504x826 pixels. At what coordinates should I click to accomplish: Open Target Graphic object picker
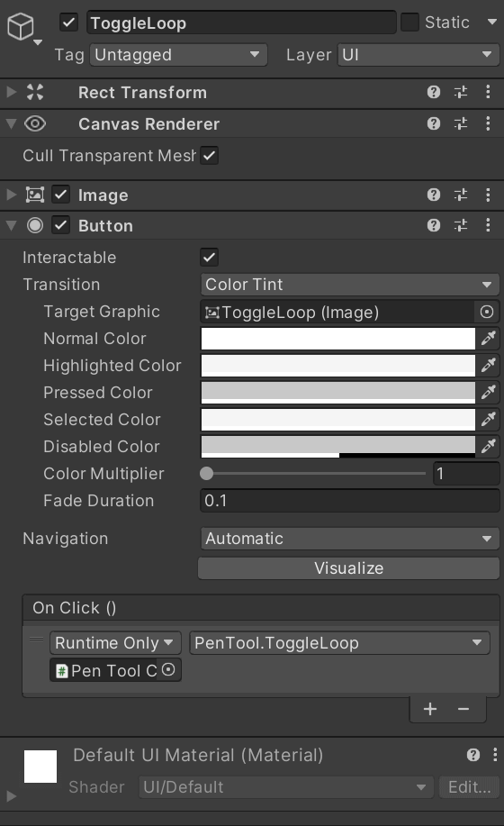coord(487,312)
